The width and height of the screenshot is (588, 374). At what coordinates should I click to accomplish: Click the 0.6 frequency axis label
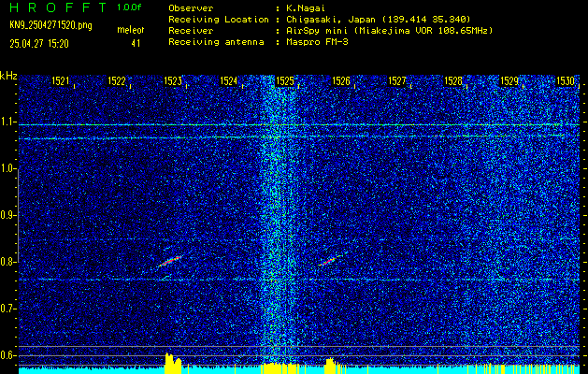click(7, 355)
